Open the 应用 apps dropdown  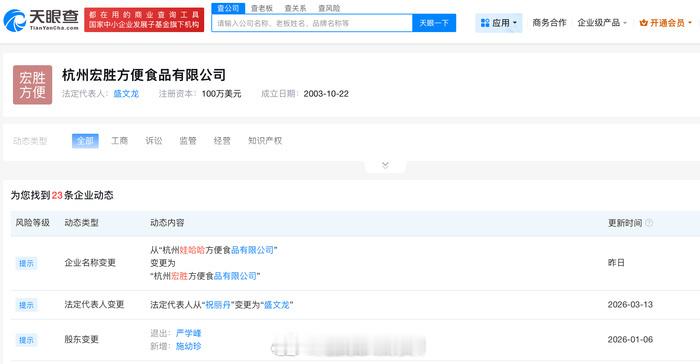499,23
